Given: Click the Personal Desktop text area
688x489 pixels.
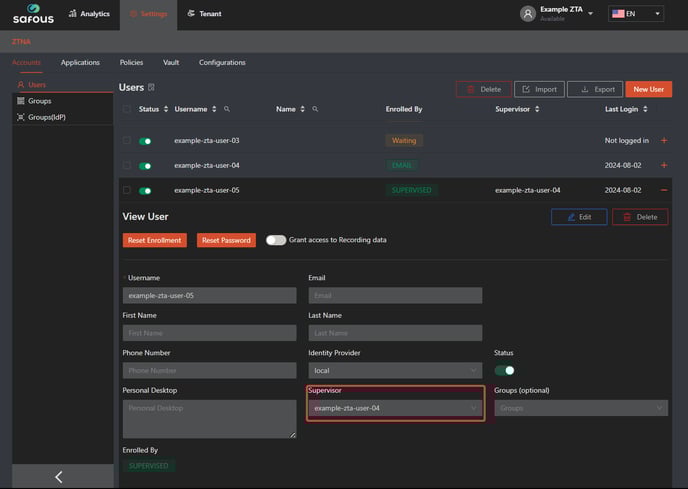Looking at the screenshot, I should point(209,419).
